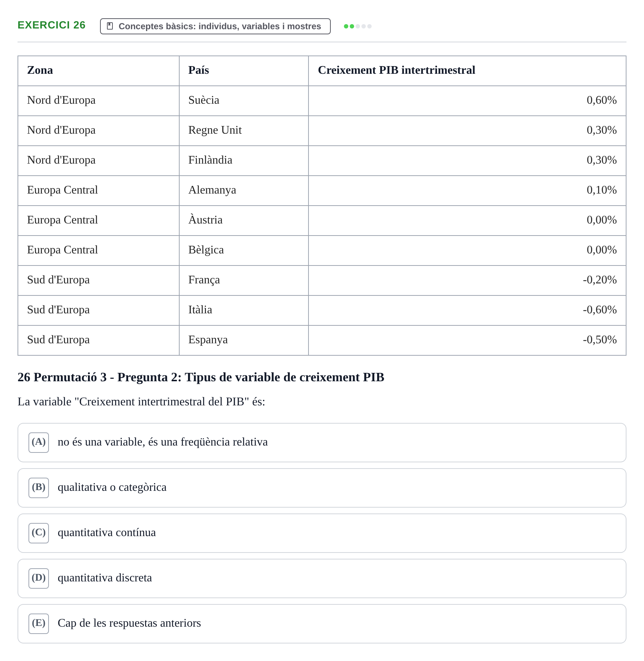Open the Conceptes bàsics topic tag
The image size is (644, 661).
point(215,26)
